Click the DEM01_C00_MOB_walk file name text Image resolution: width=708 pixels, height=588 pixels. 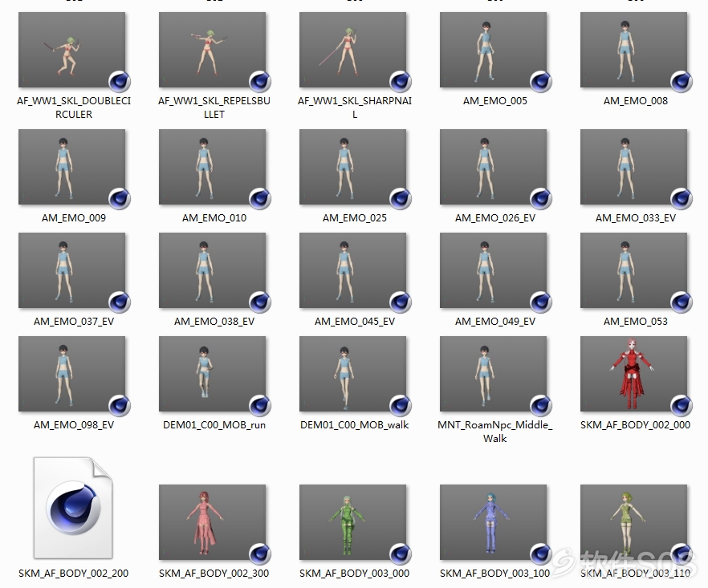(x=355, y=424)
